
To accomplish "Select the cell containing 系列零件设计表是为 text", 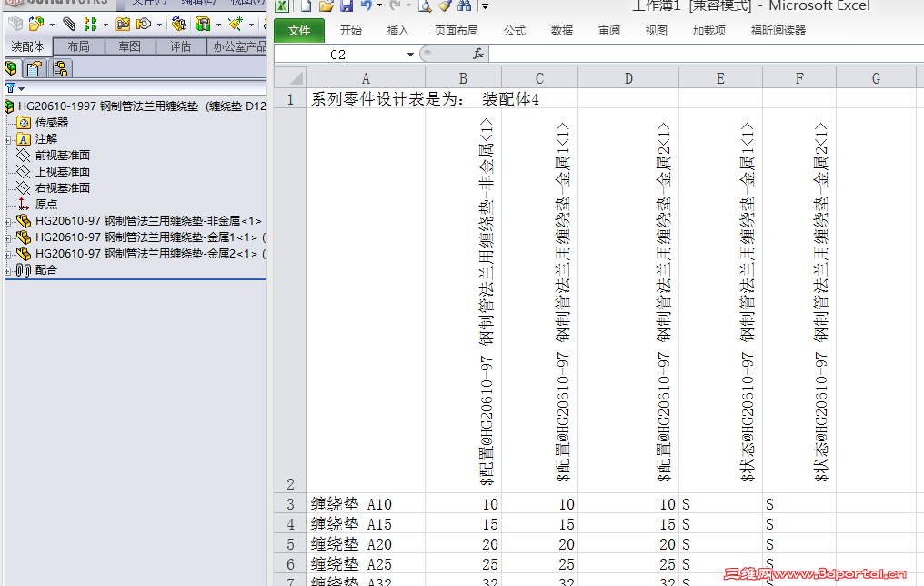I will 366,98.
